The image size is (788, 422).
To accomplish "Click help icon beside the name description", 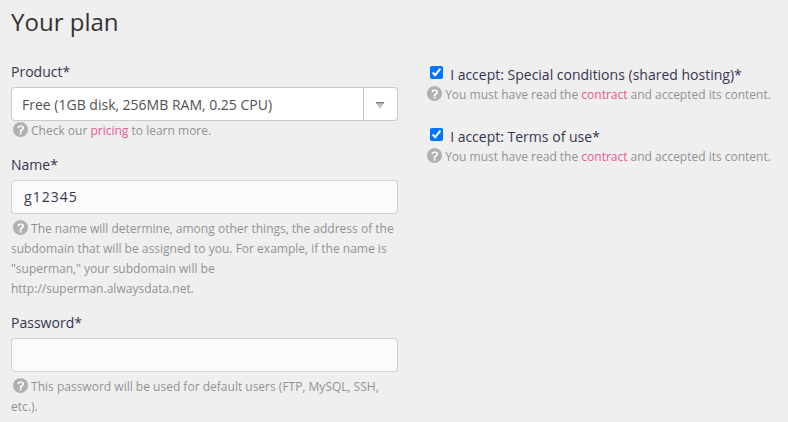I will 19,229.
